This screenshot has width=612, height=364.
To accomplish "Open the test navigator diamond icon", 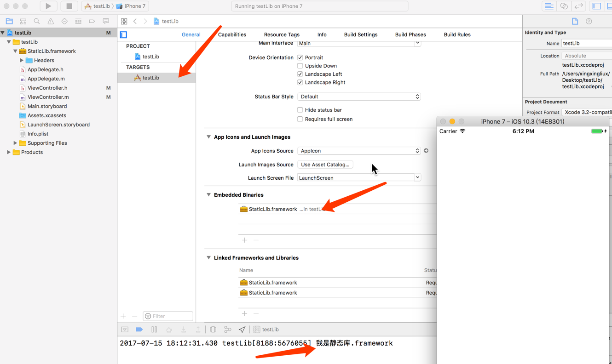I will tap(64, 21).
